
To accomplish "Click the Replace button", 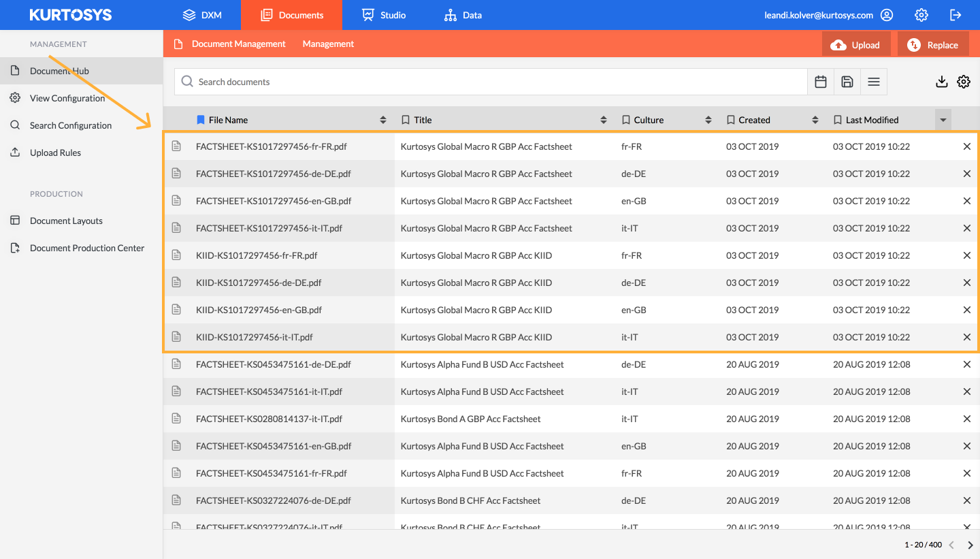I will tap(933, 45).
